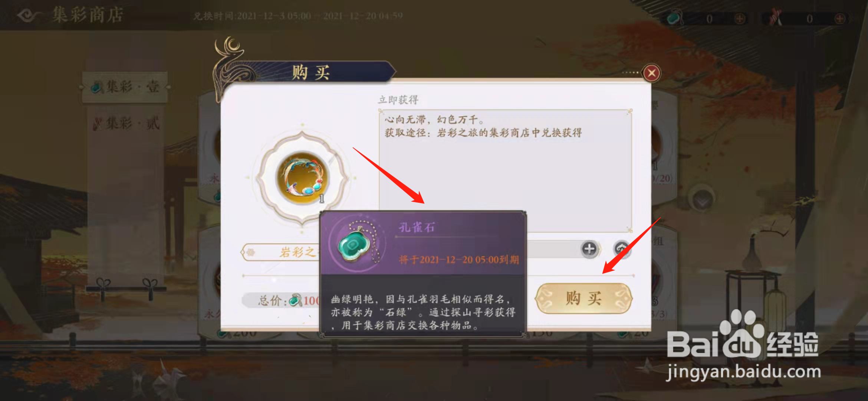The width and height of the screenshot is (868, 401).
Task: Expand shop list with the down chevron
Action: [x=702, y=200]
